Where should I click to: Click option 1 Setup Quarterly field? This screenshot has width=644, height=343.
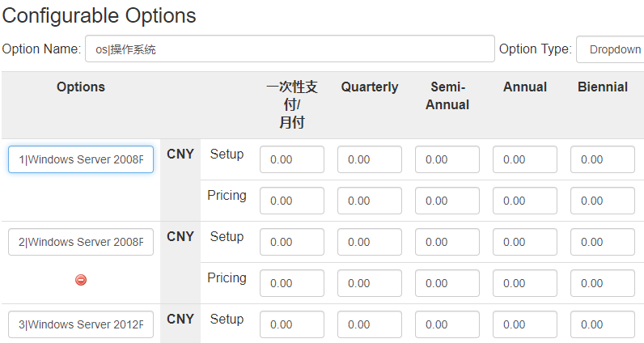(x=370, y=159)
